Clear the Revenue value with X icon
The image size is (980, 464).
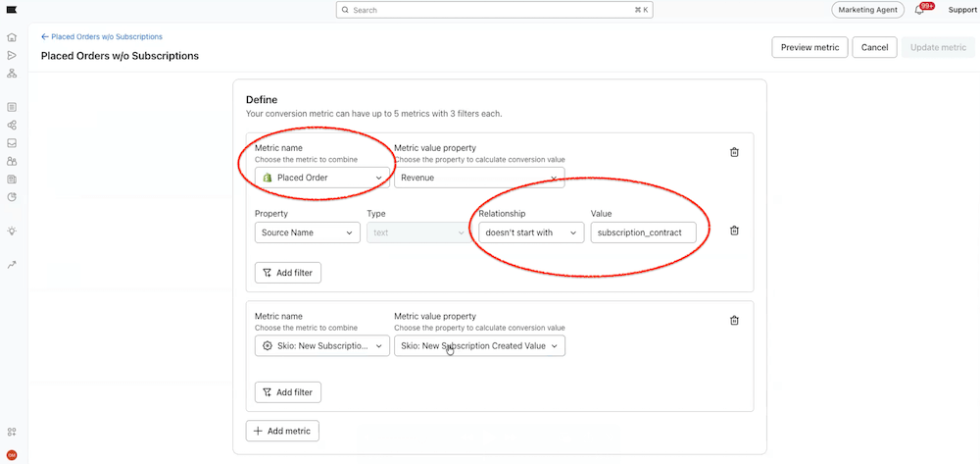pyautogui.click(x=554, y=178)
